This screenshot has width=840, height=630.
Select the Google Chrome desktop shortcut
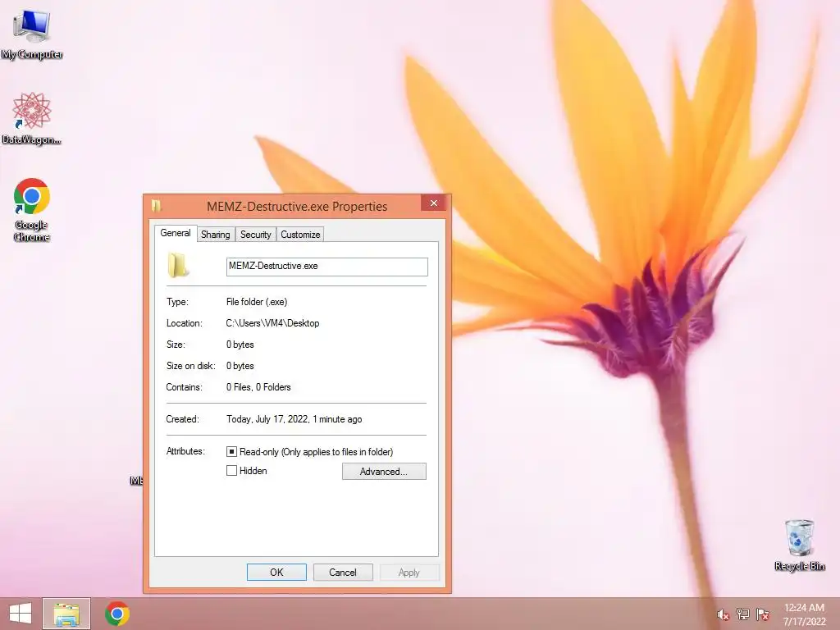point(32,209)
